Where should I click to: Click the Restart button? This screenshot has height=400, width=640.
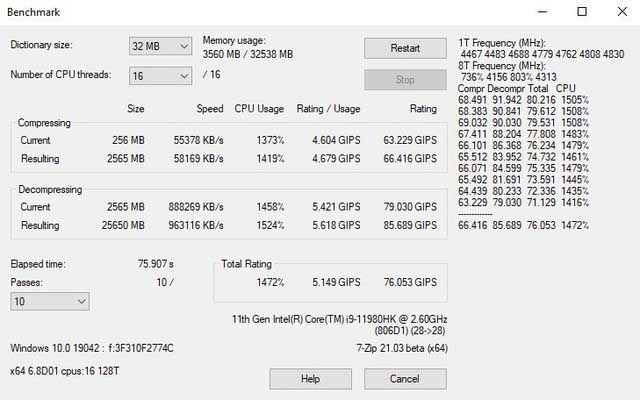coord(405,48)
